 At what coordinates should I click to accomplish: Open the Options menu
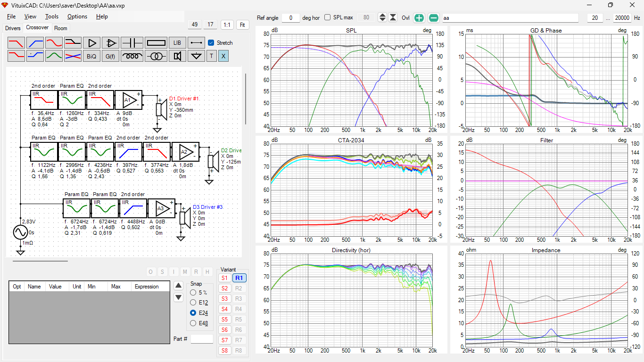77,16
